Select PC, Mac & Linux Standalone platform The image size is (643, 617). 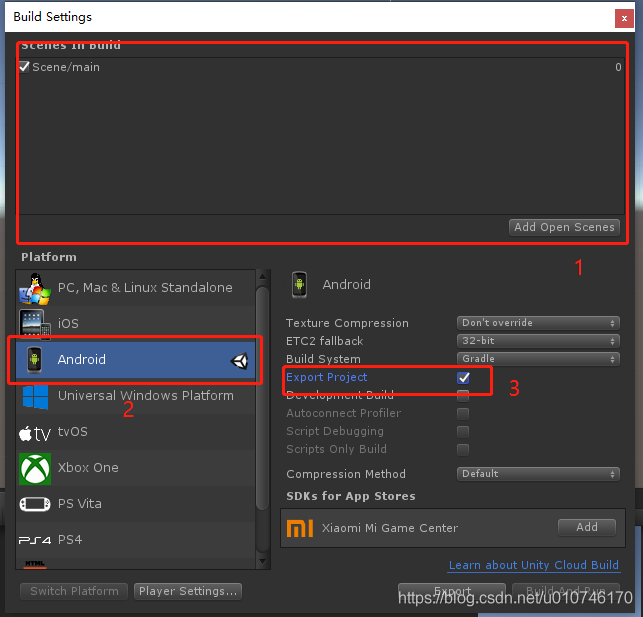tap(136, 288)
